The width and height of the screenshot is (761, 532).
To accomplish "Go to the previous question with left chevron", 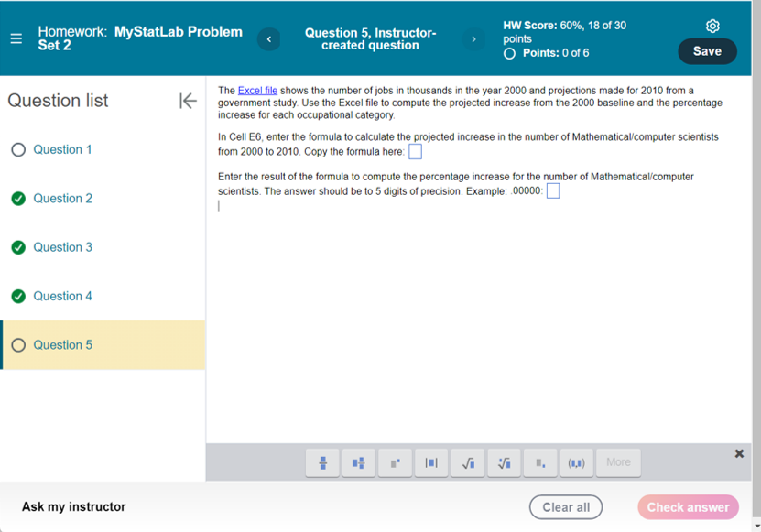I will point(268,38).
